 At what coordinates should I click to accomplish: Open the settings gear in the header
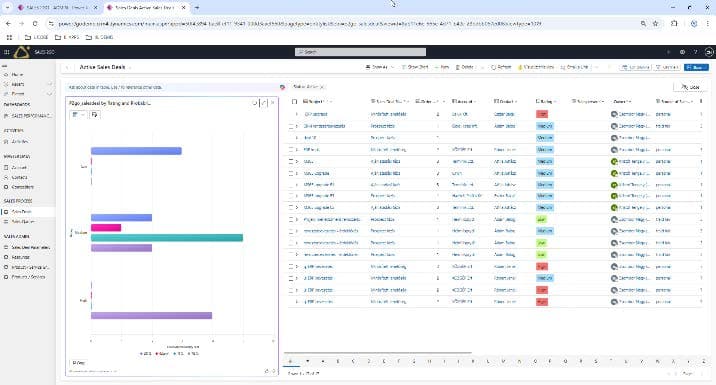(x=682, y=52)
